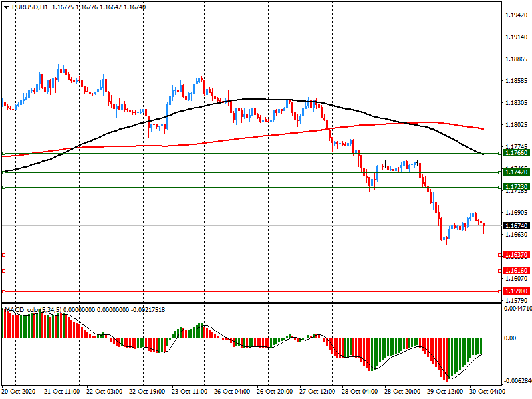Select the green 1.17230 price label

click(x=517, y=187)
